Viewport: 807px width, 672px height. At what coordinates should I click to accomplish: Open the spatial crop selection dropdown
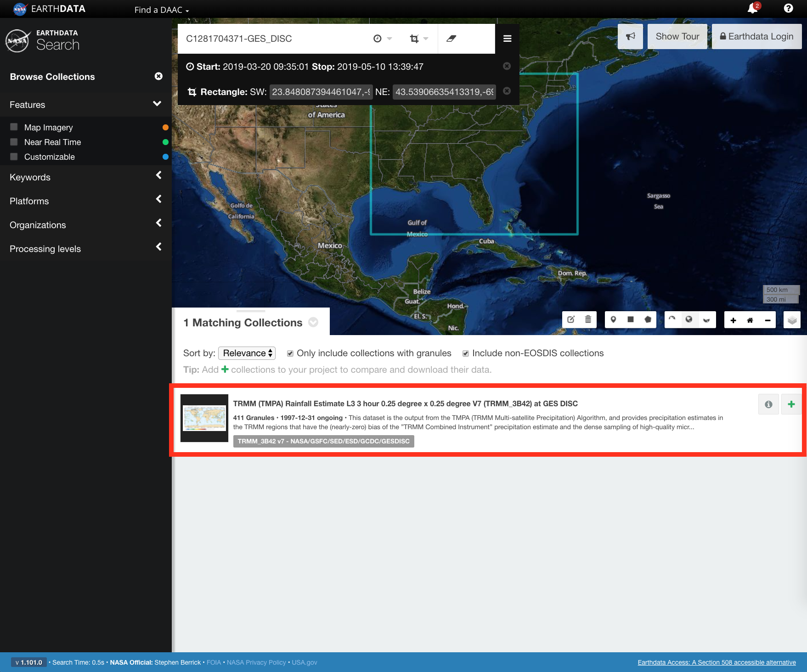pos(418,39)
